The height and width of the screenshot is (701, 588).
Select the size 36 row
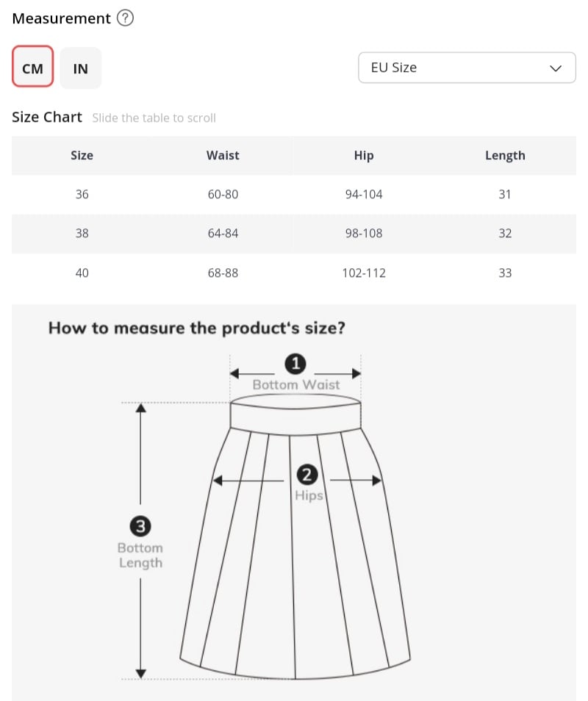click(82, 195)
